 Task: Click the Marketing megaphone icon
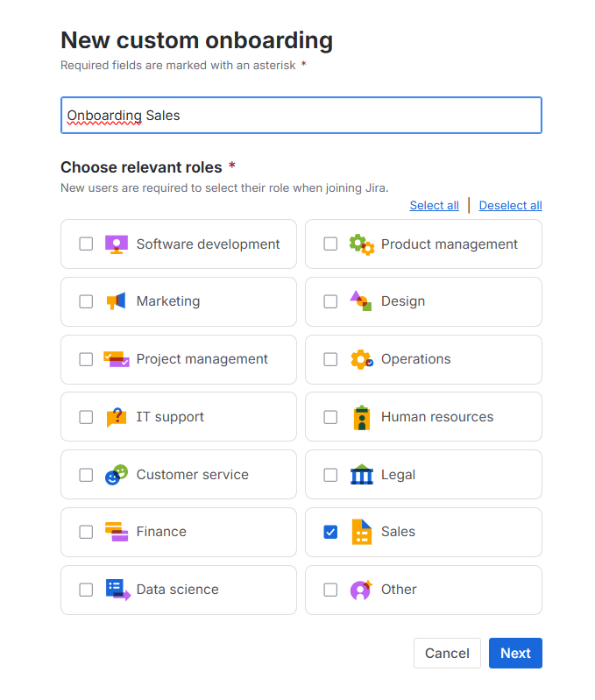click(117, 301)
